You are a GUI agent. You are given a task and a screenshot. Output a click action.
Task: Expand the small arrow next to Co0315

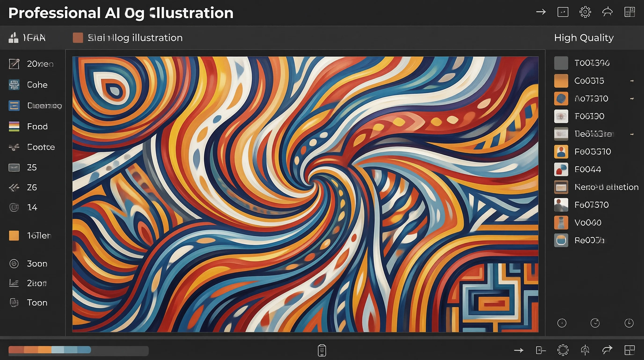tap(632, 81)
